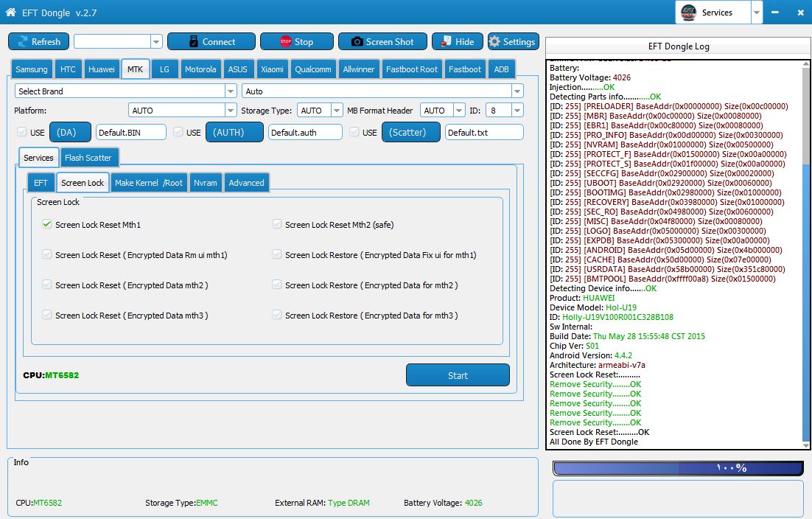Open Settings with the gear icon
Image resolution: width=812 pixels, height=519 pixels.
coord(512,42)
